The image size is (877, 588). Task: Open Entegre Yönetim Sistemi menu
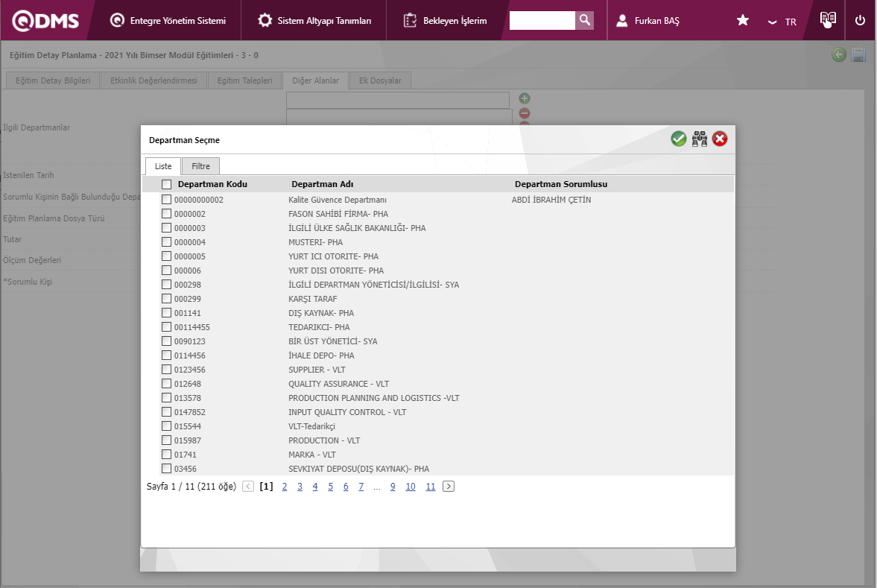pos(168,21)
